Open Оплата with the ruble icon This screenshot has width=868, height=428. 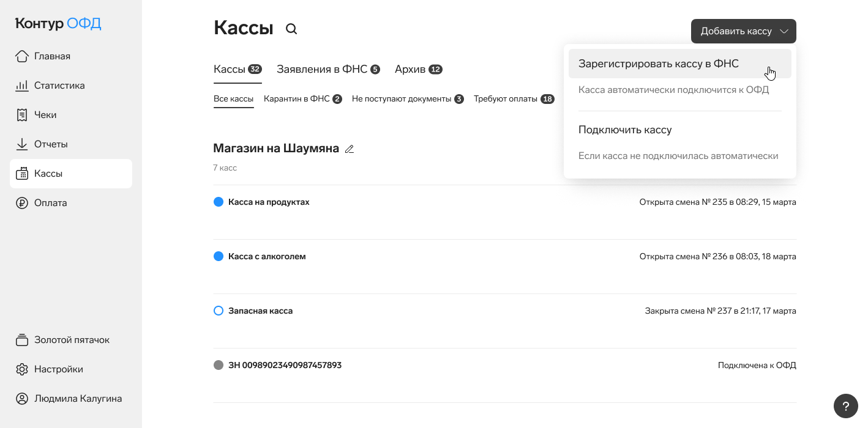(22, 203)
